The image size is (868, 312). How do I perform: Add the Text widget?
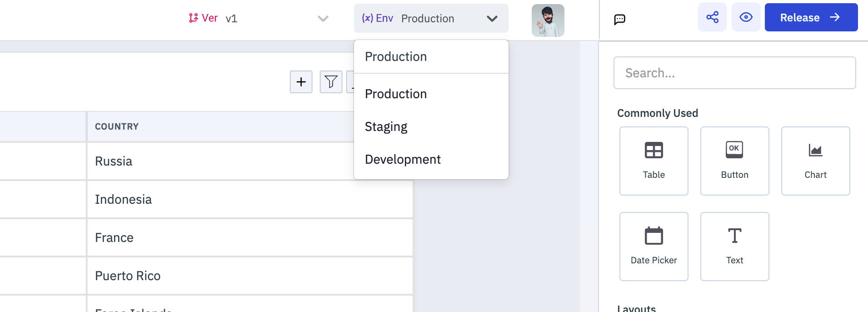point(734,247)
